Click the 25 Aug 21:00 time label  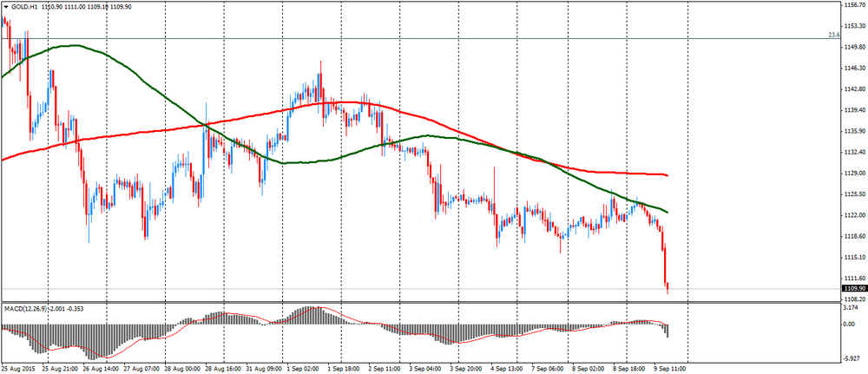(x=62, y=367)
